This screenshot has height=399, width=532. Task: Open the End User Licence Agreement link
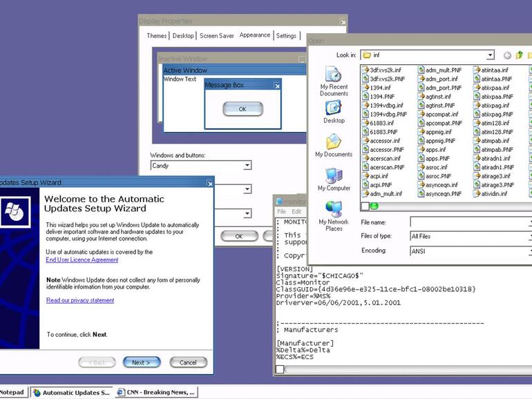click(82, 260)
